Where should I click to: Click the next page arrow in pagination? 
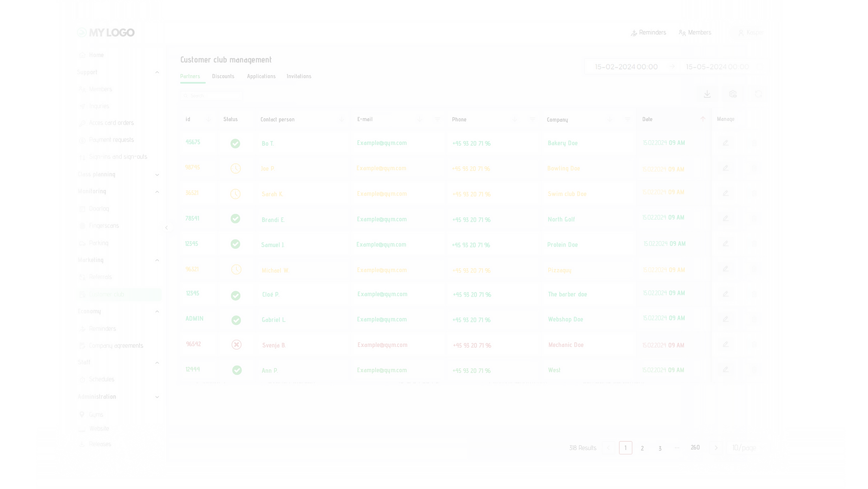pos(716,448)
